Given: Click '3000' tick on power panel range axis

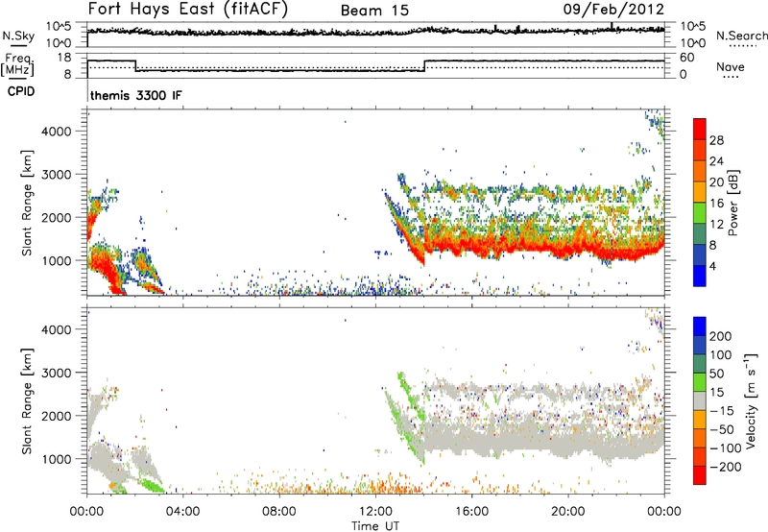Looking at the screenshot, I should pyautogui.click(x=57, y=175).
